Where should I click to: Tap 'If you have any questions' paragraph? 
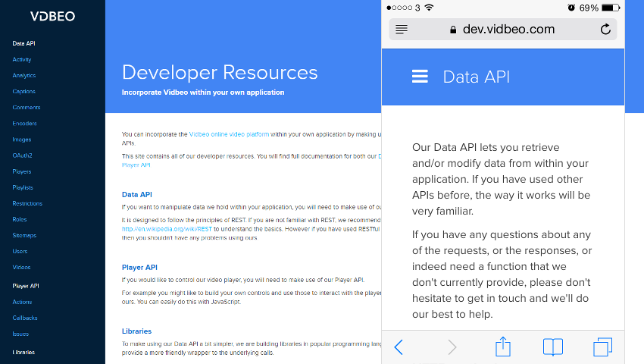[x=502, y=275]
